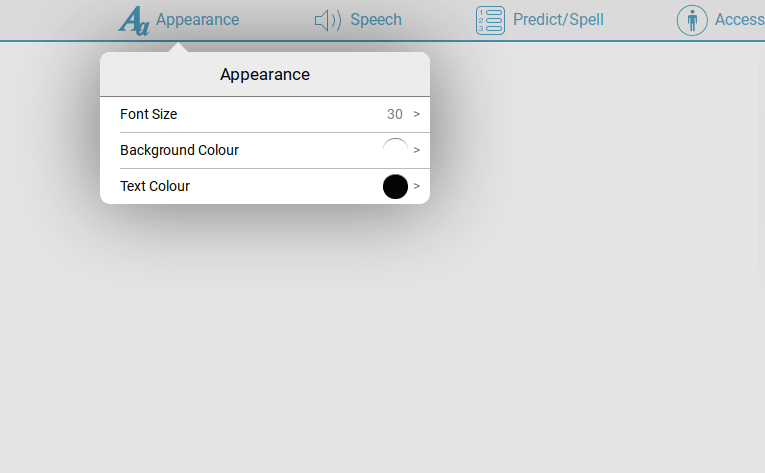Switch to the Speech tab label
This screenshot has width=765, height=473.
click(376, 20)
